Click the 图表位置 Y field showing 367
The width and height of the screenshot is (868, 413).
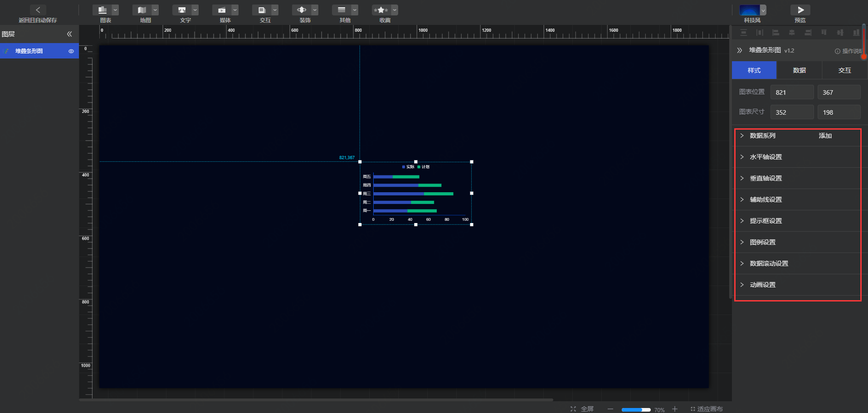pos(839,92)
